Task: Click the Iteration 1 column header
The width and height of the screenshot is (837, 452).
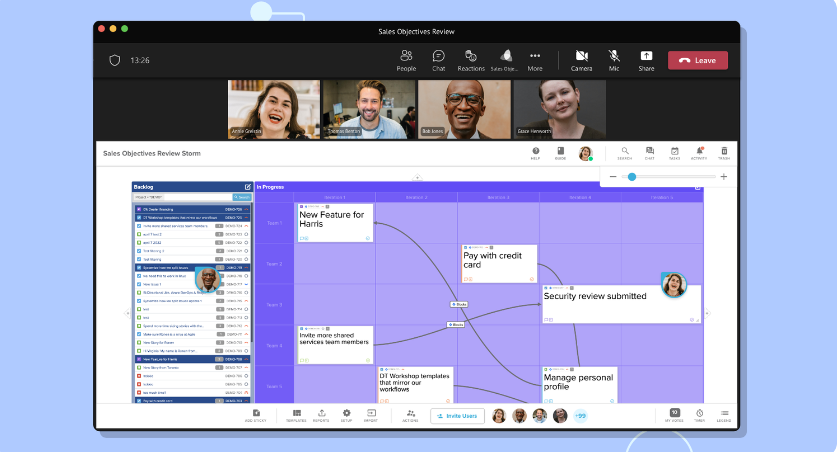Action: [335, 197]
